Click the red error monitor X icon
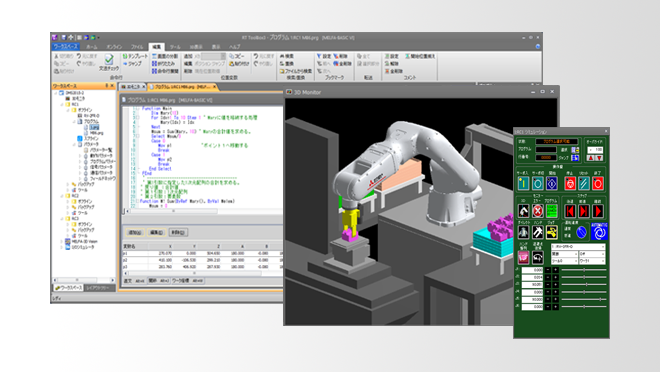The width and height of the screenshot is (660, 372). coord(538,211)
